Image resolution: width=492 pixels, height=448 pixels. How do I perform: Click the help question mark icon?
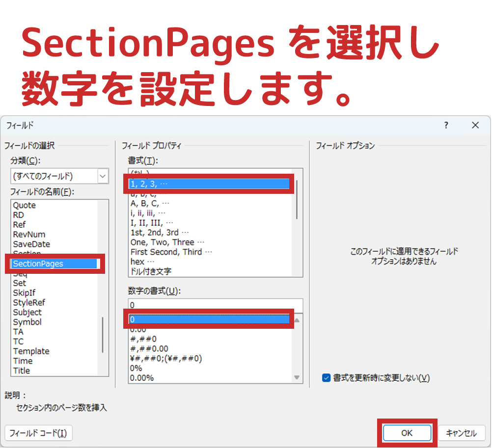click(446, 126)
